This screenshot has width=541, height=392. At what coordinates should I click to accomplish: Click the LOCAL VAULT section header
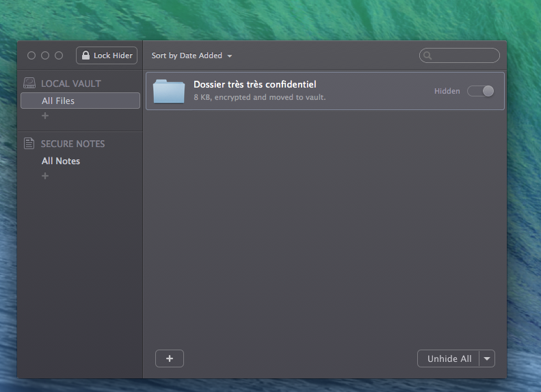pyautogui.click(x=71, y=83)
